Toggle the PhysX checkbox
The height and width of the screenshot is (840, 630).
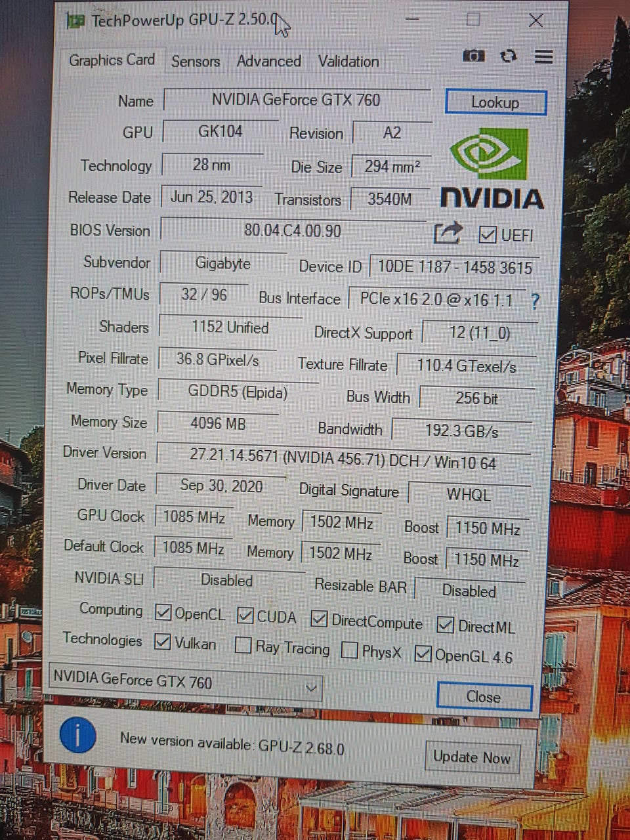[350, 650]
